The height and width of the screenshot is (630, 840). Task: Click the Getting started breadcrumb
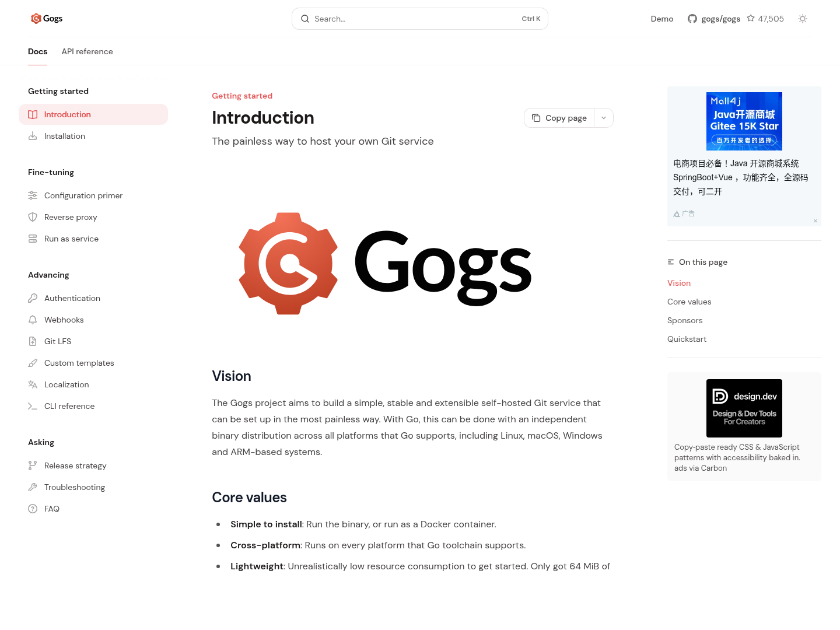pos(242,96)
